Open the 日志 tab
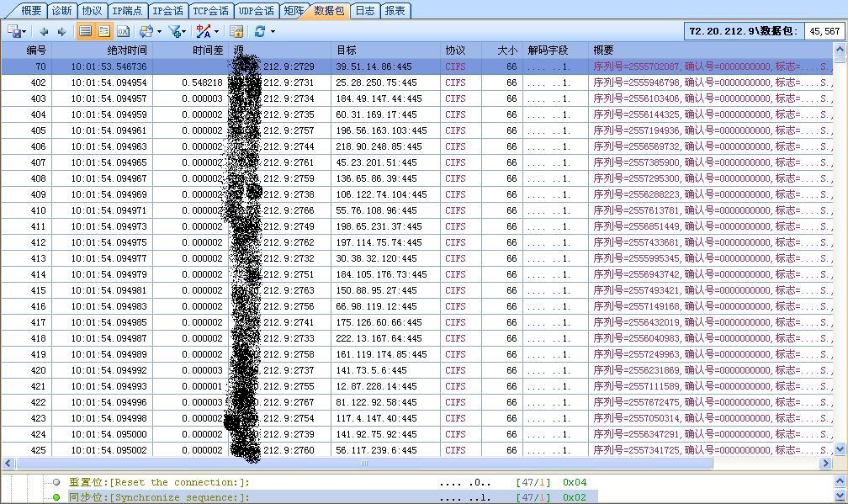This screenshot has height=504, width=848. (365, 11)
